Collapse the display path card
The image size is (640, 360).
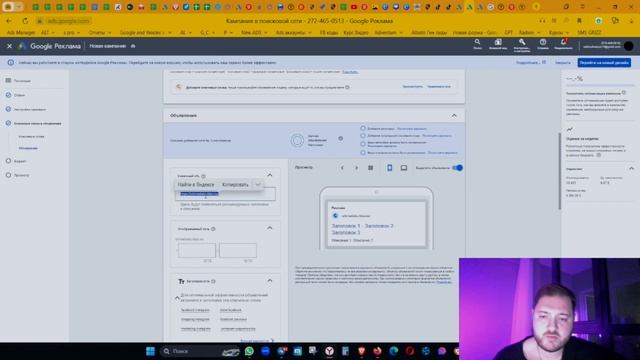point(270,228)
